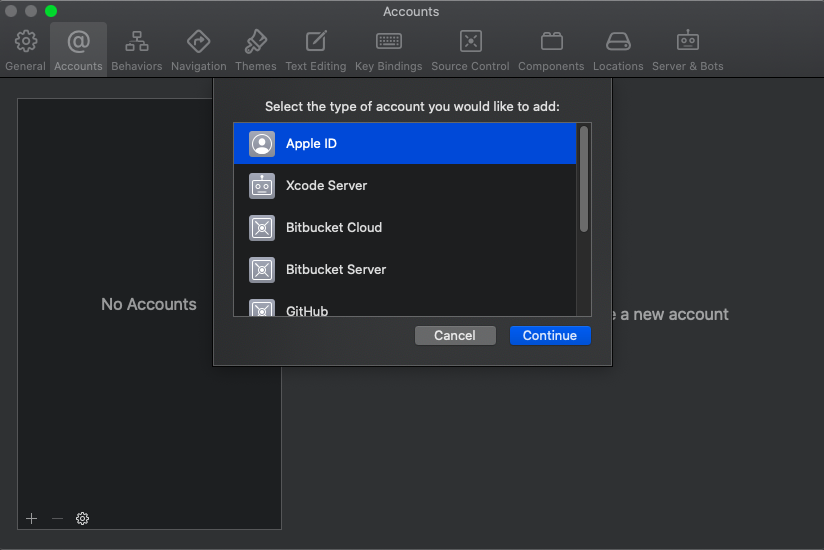Open the Source Control vault icon
This screenshot has width=824, height=550.
471,41
